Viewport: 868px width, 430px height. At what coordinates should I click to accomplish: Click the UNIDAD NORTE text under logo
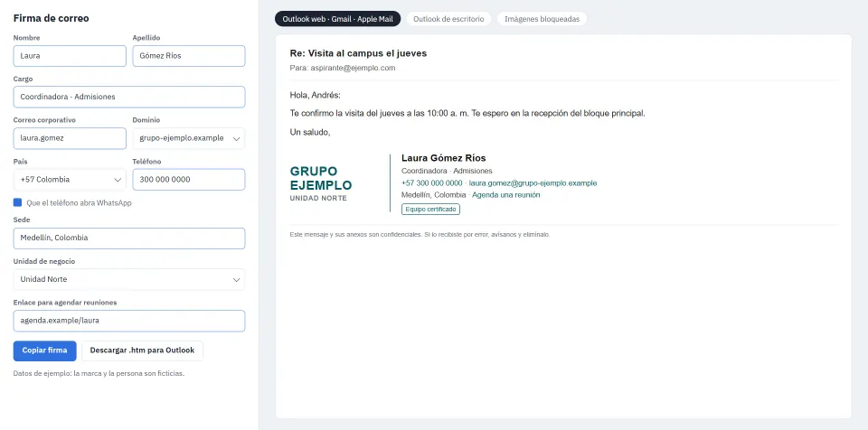[318, 198]
